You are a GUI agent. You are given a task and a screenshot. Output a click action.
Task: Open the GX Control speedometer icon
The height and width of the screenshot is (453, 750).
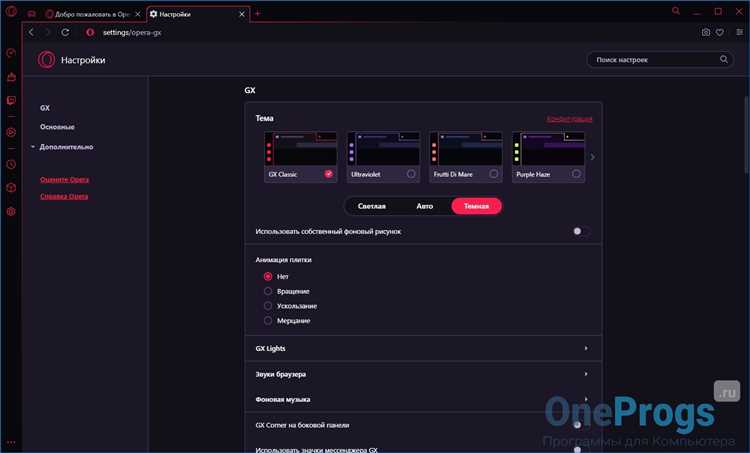(11, 53)
